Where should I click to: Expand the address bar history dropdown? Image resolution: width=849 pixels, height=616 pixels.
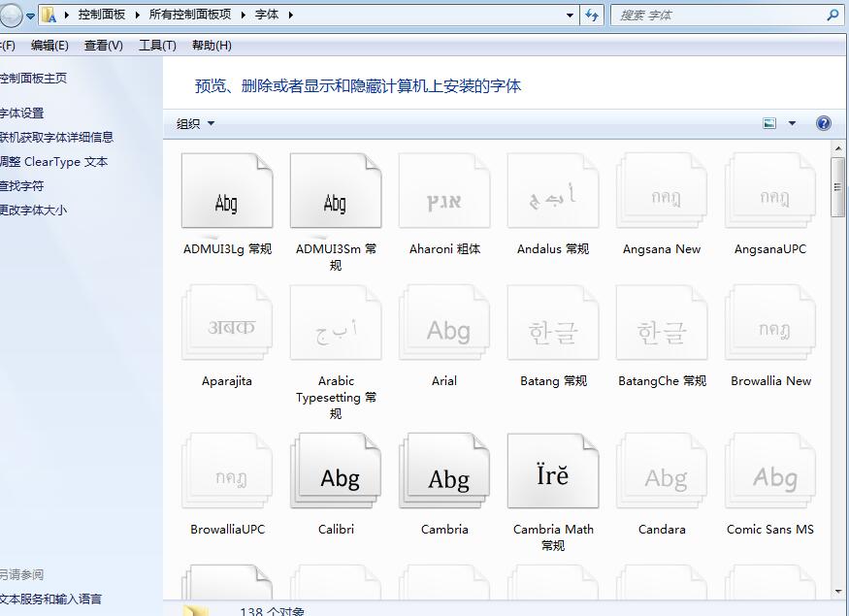tap(570, 15)
